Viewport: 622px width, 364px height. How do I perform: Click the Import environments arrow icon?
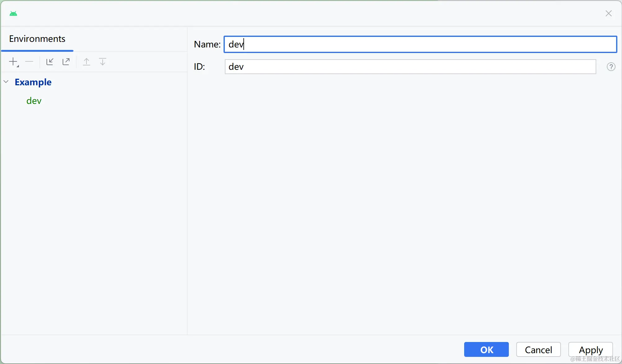click(50, 62)
